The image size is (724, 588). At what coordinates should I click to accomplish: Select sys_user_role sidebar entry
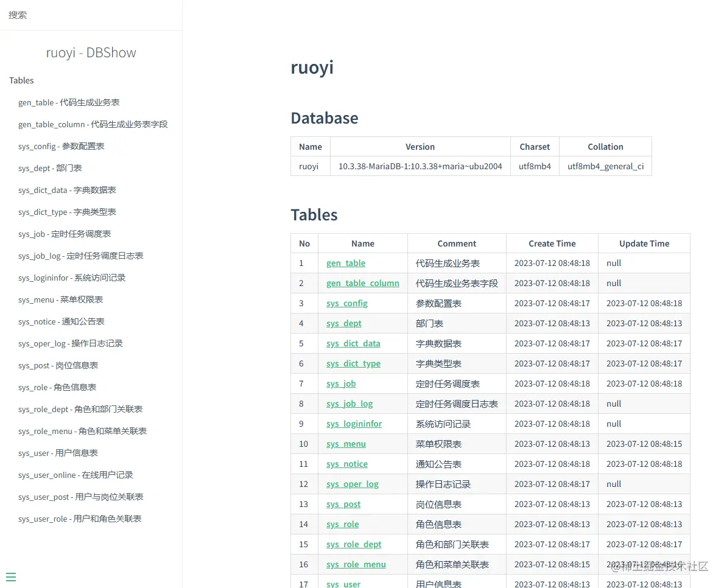click(79, 519)
